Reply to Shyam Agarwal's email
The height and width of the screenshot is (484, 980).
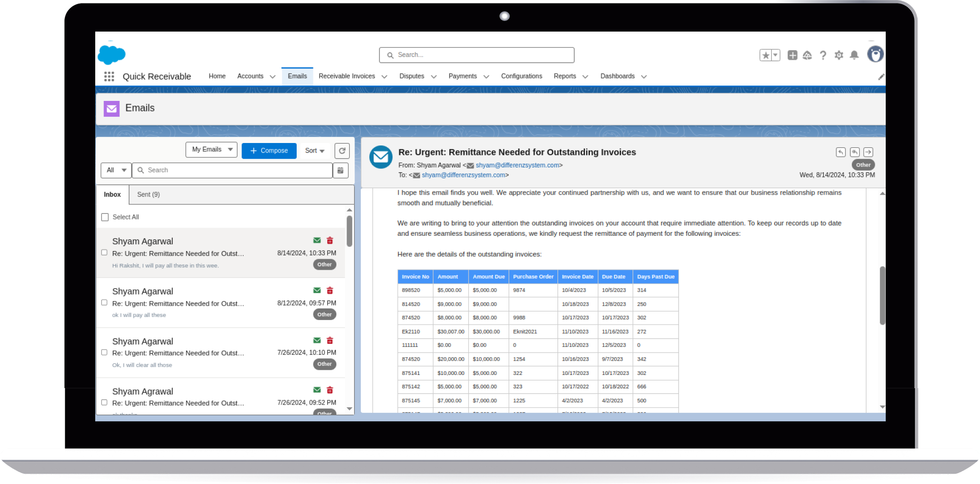coord(841,152)
